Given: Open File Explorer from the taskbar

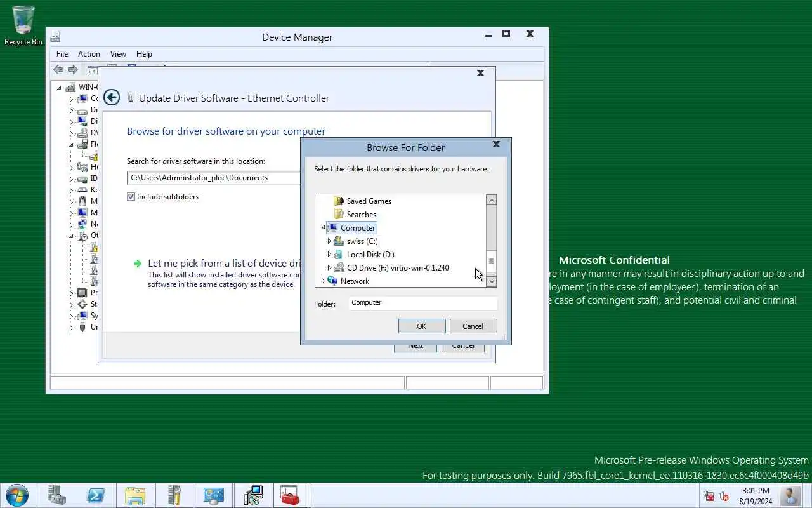Looking at the screenshot, I should click(x=135, y=495).
